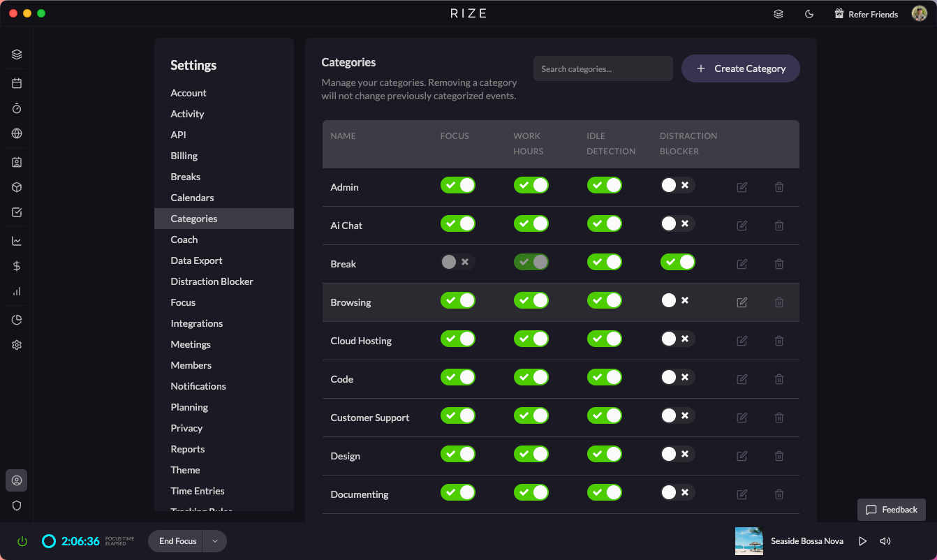Click the Create Category button
Screen dimensions: 937x560
pos(740,68)
